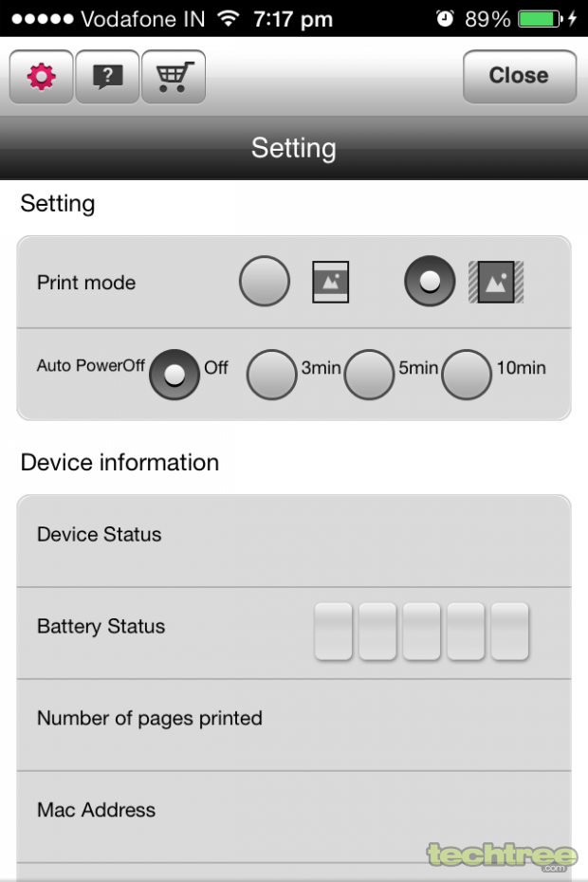Viewport: 588px width, 882px height.
Task: Tap the Mac Address row
Action: click(294, 817)
